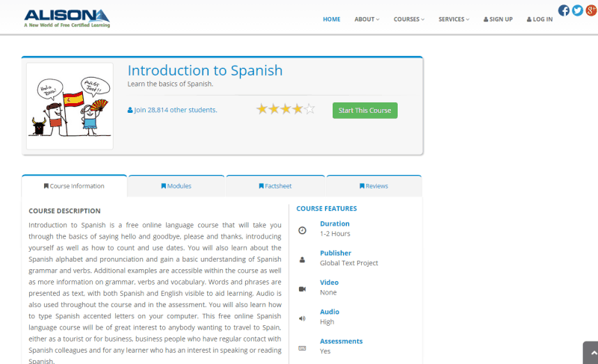Viewport: 598px width, 364px height.
Task: Click the Assessments feature heading
Action: pos(342,341)
